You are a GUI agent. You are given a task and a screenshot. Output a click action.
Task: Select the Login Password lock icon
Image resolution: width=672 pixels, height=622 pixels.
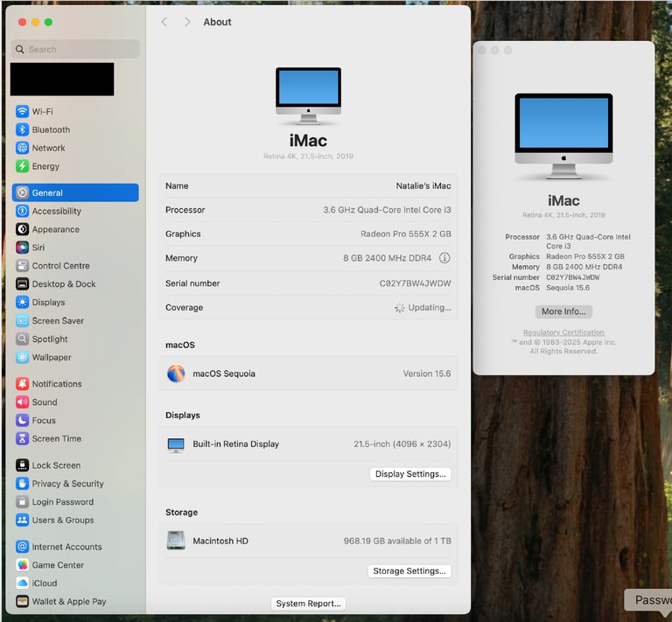coord(22,501)
